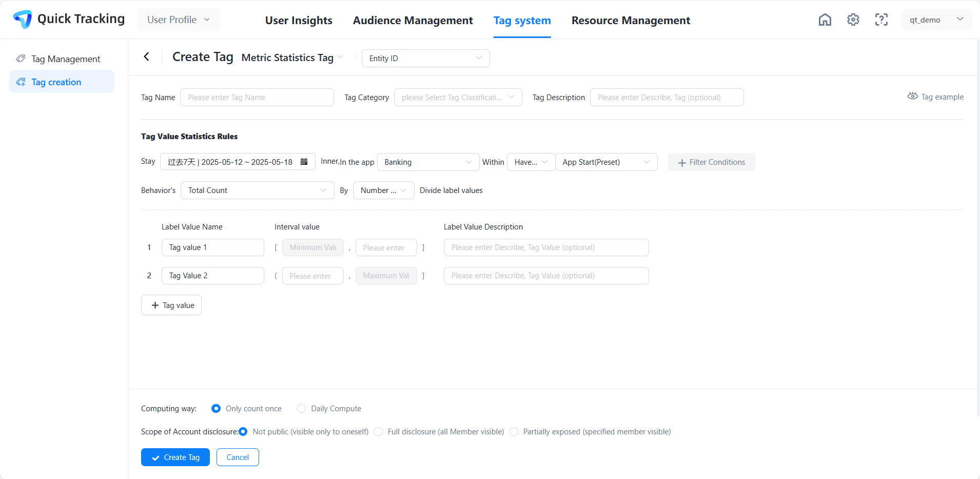
Task: Open the Number division type dropdown
Action: tap(384, 190)
